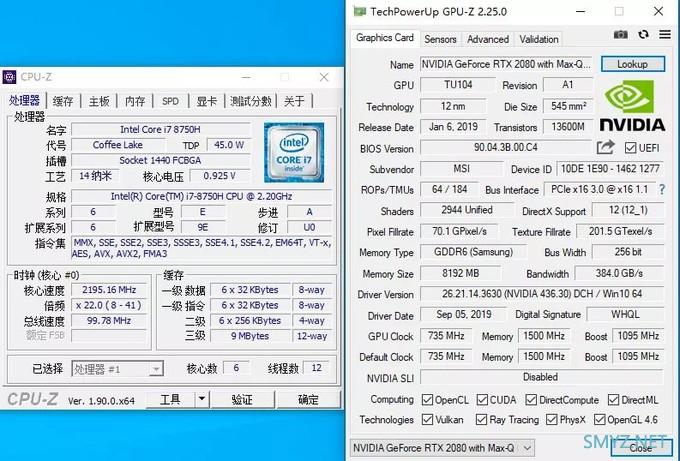Screen dimensions: 680x461
Task: Click the Device ID 10DE 1E90 - 1462 1277
Action: click(610, 169)
